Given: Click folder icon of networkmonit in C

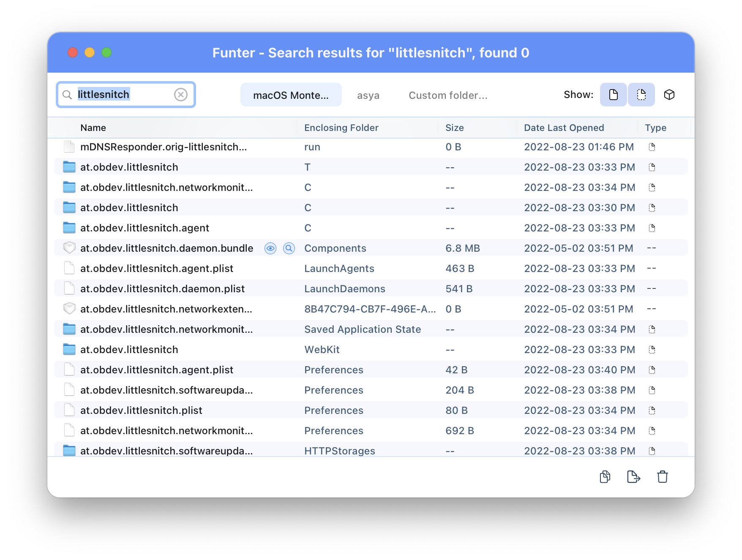Looking at the screenshot, I should [x=69, y=187].
